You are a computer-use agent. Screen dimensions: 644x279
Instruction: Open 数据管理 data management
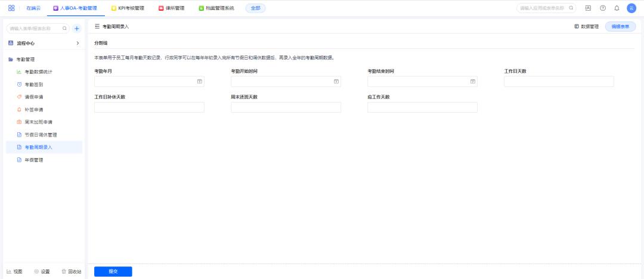587,26
